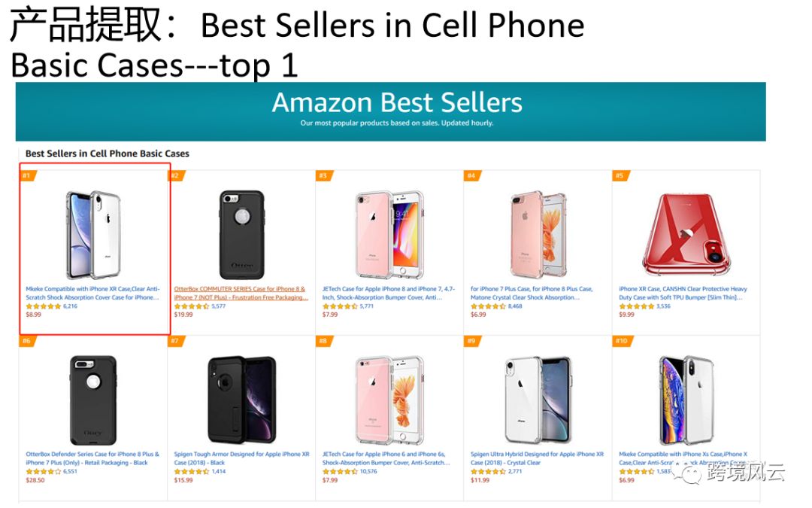
Task: Click star rating of CANSHN iPhone XR case
Action: (x=637, y=306)
